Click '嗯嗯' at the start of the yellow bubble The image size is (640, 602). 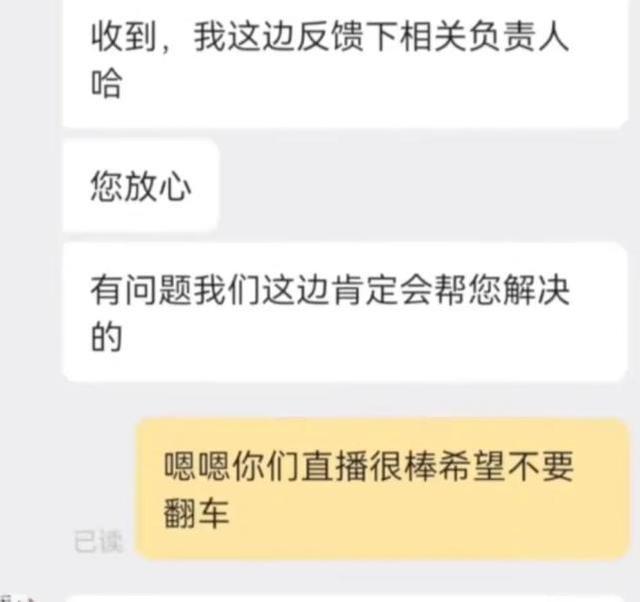[197, 466]
